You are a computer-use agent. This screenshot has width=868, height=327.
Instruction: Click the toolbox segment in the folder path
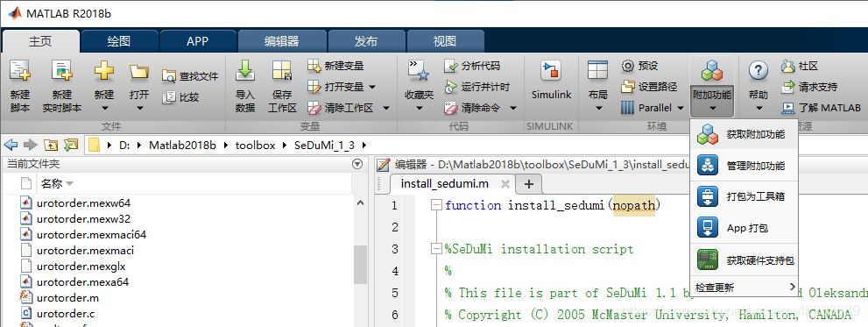pyautogui.click(x=255, y=146)
